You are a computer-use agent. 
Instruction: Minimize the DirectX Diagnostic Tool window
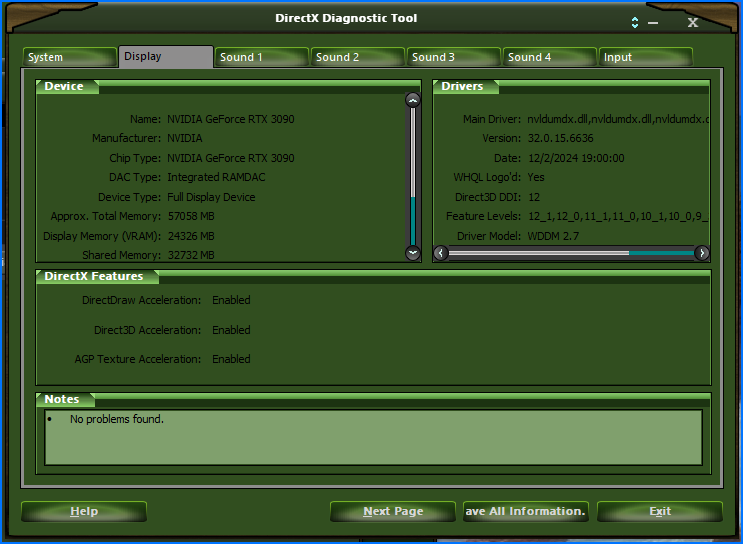click(x=653, y=23)
